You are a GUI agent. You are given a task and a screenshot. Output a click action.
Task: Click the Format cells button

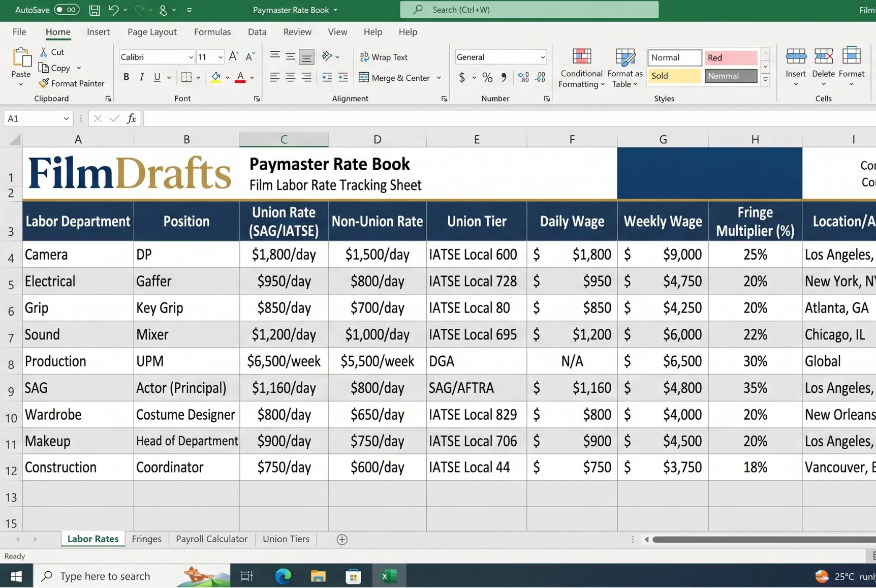coord(852,67)
